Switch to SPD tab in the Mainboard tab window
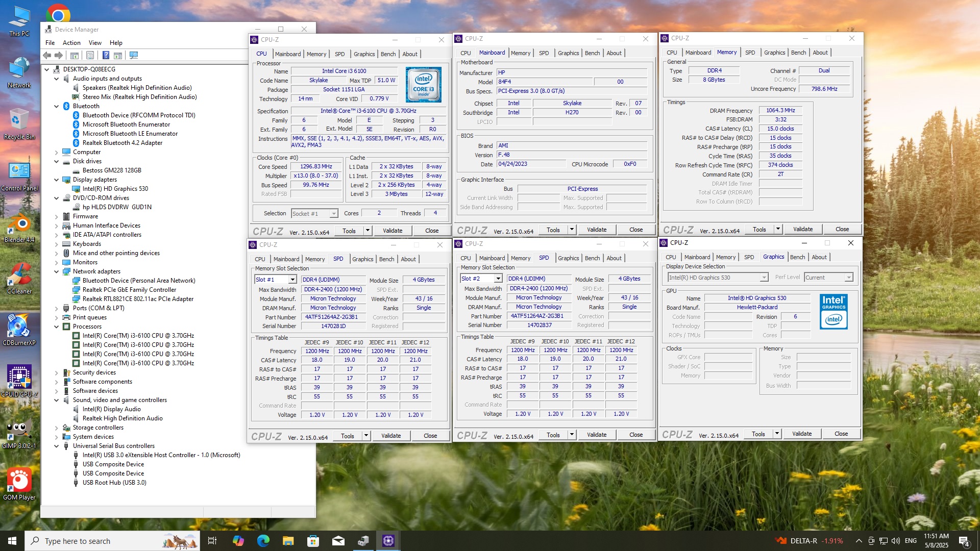The width and height of the screenshot is (980, 551). 544,53
